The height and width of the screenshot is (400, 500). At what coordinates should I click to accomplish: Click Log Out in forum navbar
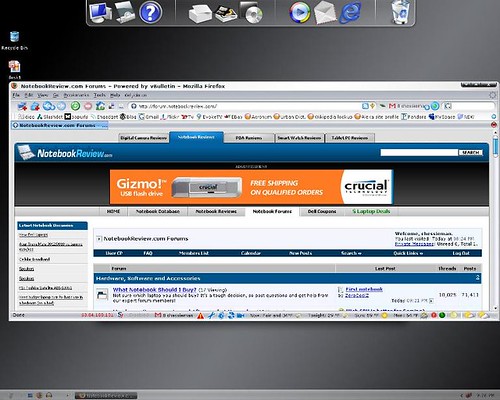(461, 253)
